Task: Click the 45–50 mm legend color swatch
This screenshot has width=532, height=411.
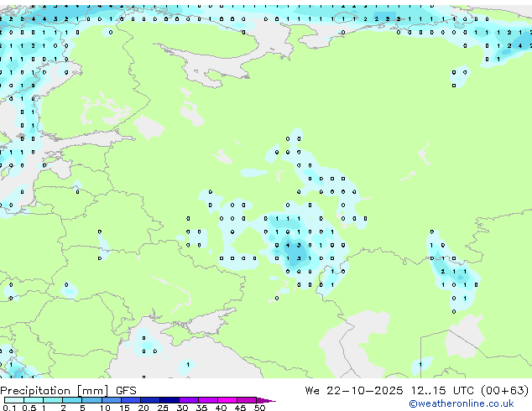Action: tap(247, 400)
